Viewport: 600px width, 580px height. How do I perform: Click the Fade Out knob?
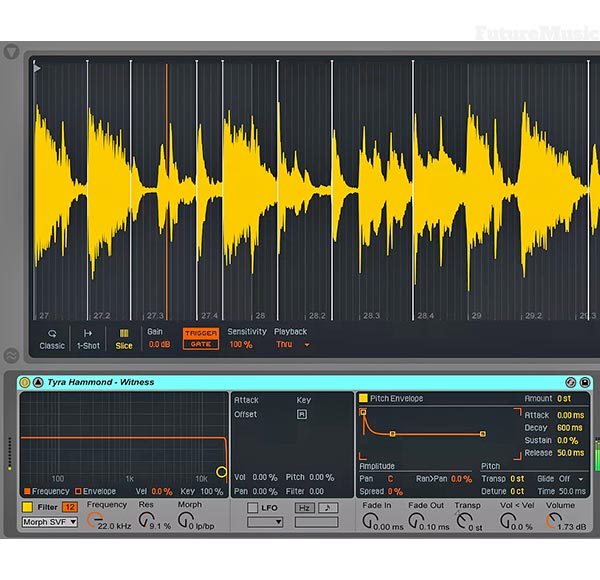[x=416, y=521]
